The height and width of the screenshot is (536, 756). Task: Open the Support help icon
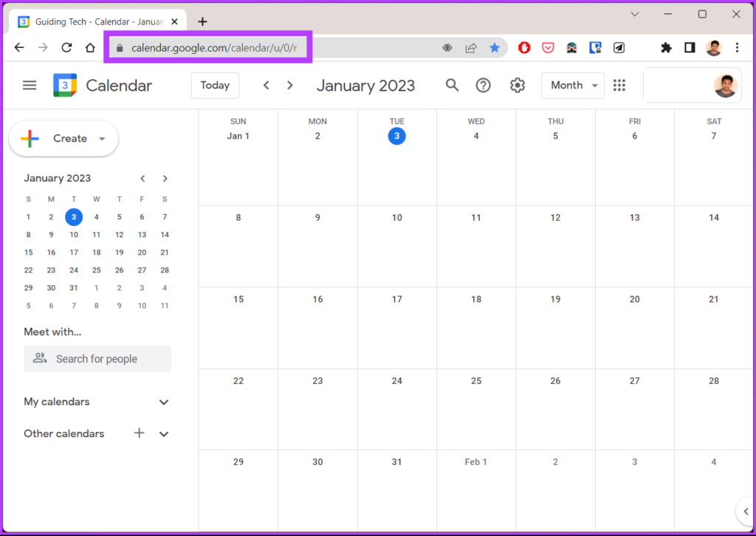click(x=483, y=86)
